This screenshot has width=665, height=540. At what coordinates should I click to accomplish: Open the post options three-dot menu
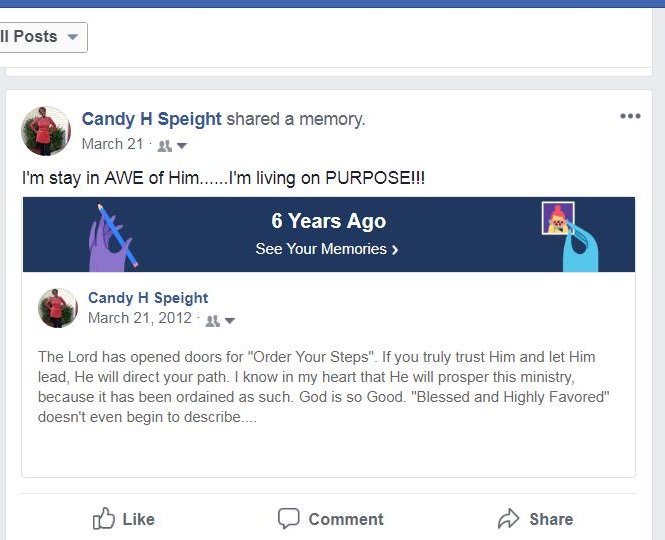click(x=630, y=116)
